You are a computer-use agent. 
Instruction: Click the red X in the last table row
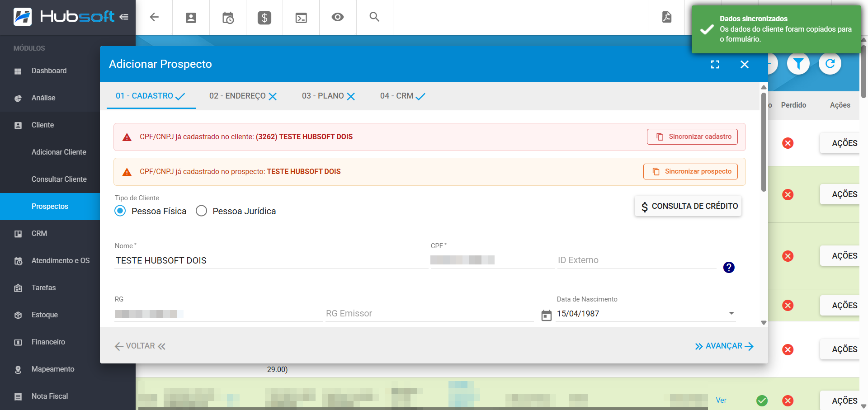click(788, 401)
